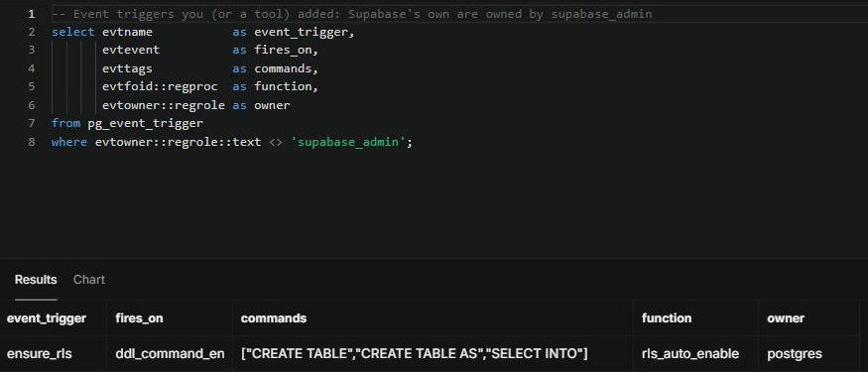Switch to the Results tab
Image resolution: width=868 pixels, height=372 pixels.
pos(36,280)
